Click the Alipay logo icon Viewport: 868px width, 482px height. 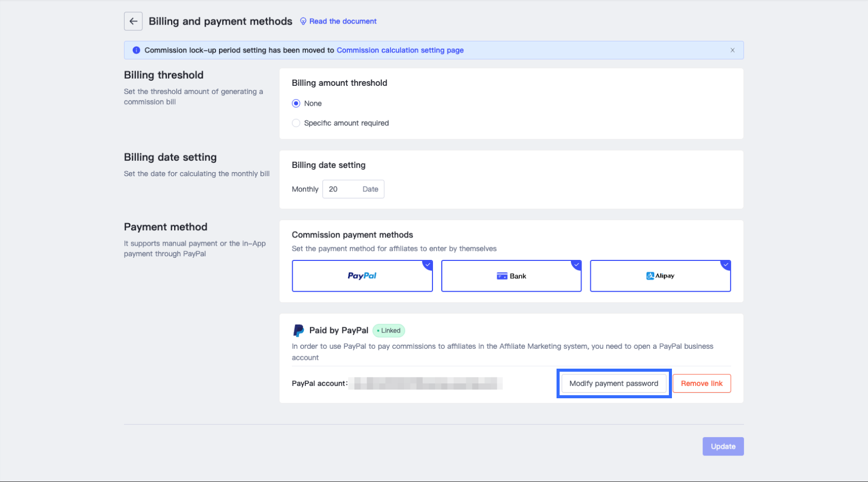[650, 276]
